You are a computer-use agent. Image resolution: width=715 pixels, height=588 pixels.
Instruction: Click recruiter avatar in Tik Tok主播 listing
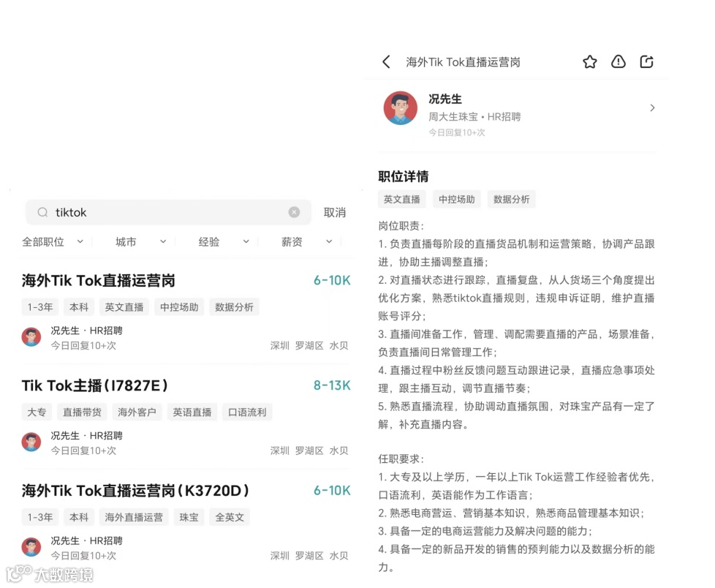tap(31, 442)
